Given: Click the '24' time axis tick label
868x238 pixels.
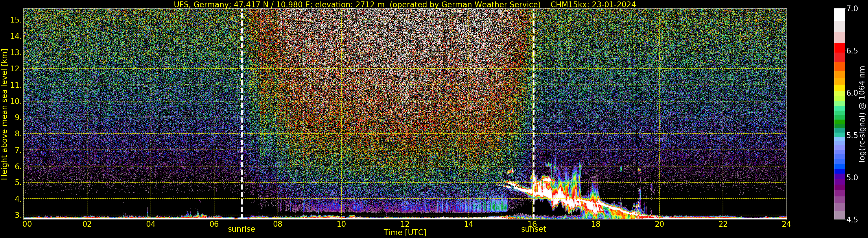Looking at the screenshot, I should pyautogui.click(x=786, y=224).
